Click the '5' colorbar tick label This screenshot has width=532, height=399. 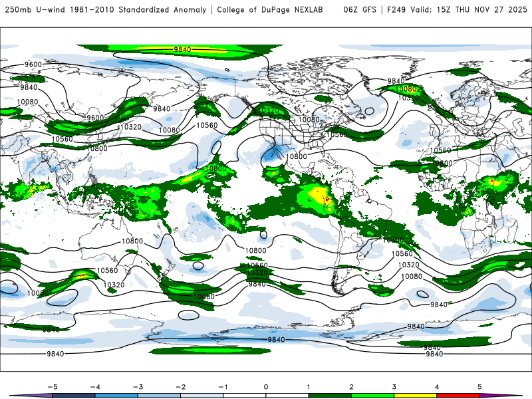point(479,387)
